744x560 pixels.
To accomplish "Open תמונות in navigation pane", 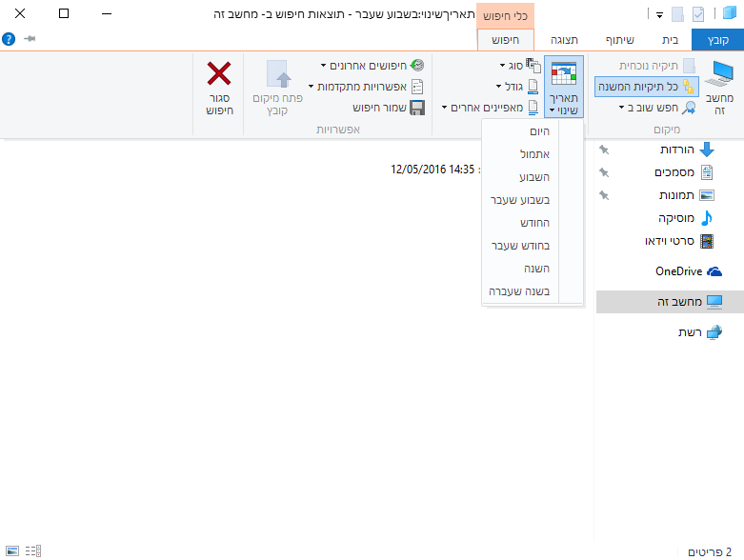I will [x=676, y=195].
